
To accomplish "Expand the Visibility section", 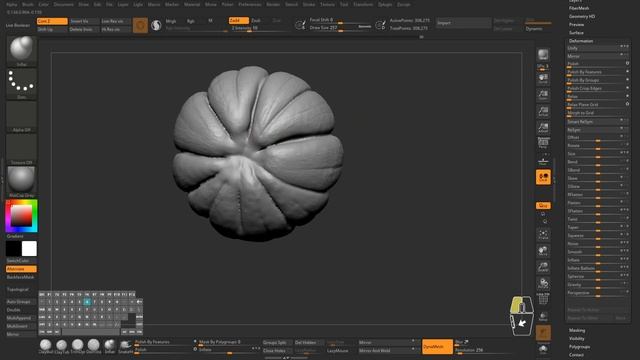I will [x=577, y=338].
